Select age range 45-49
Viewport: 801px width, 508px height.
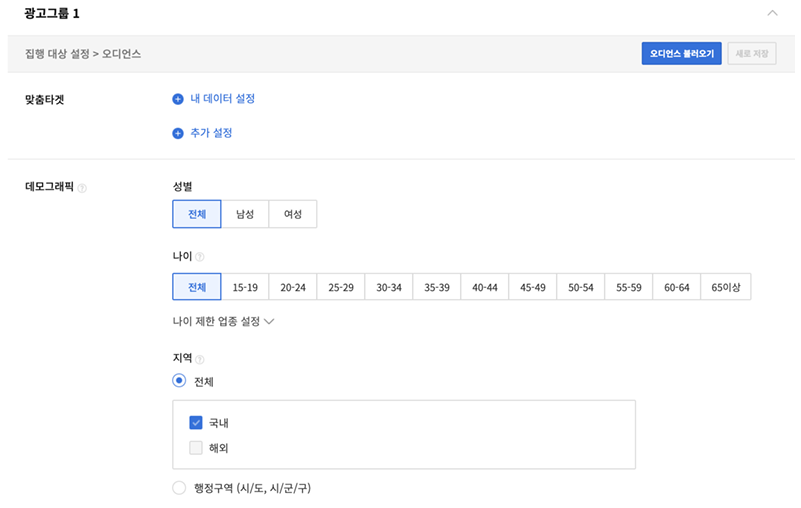click(x=533, y=287)
